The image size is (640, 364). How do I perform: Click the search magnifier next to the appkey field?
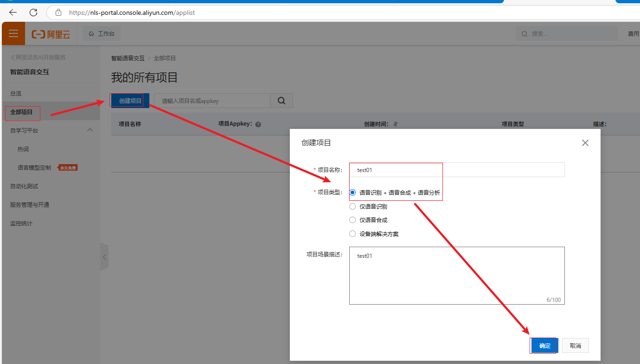click(x=282, y=101)
